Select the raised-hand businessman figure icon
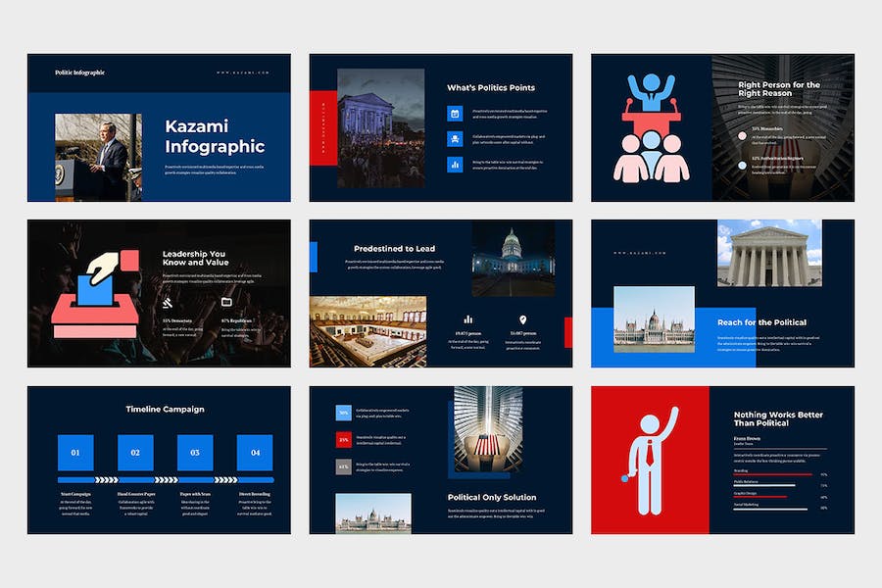This screenshot has width=882, height=588. 650,461
